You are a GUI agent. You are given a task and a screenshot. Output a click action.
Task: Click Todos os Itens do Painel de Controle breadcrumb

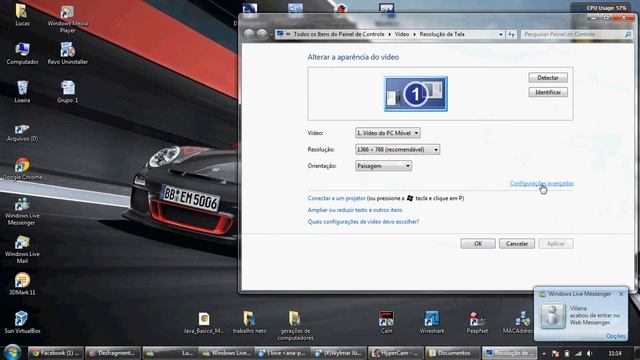coord(339,34)
